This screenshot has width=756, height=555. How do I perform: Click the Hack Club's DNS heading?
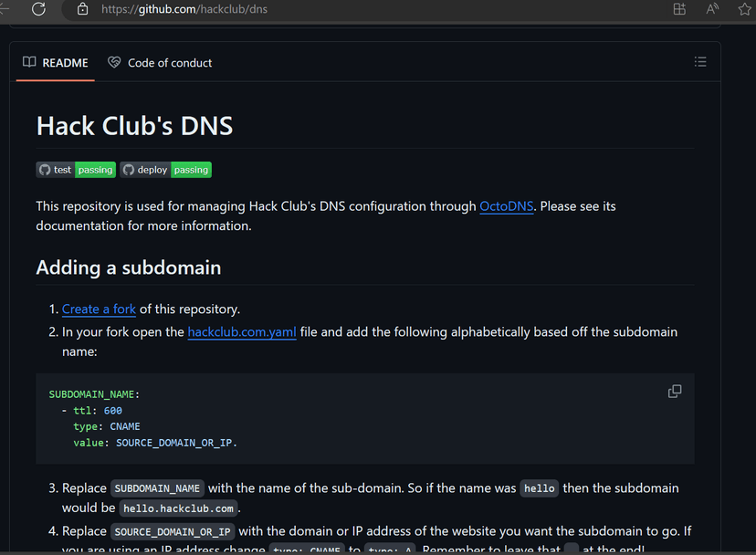point(134,126)
